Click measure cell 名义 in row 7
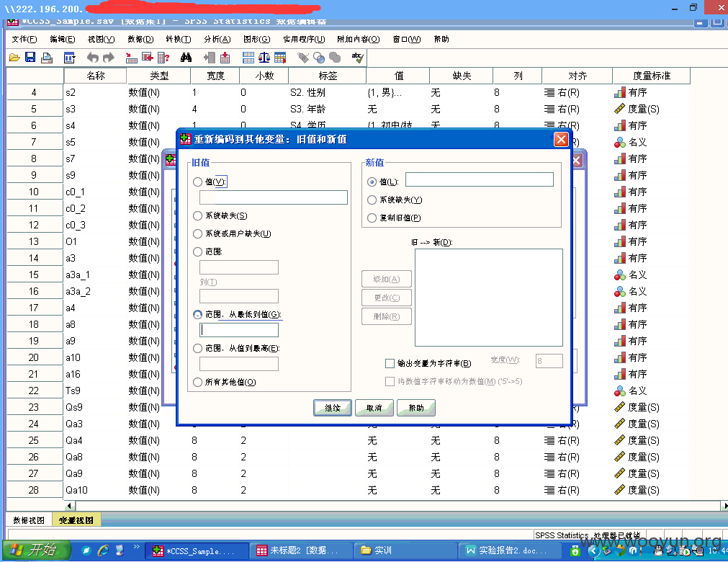The width and height of the screenshot is (728, 562). click(x=652, y=142)
